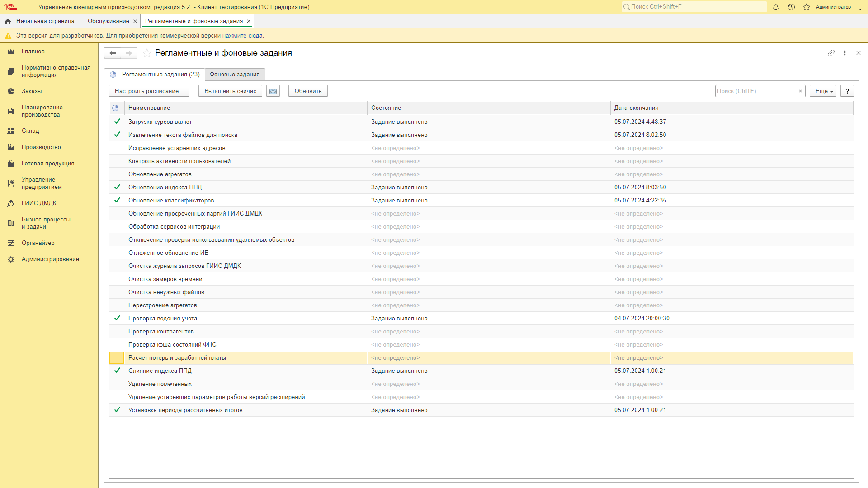Open favorites star in top bar
This screenshot has width=868, height=488.
tap(807, 7)
